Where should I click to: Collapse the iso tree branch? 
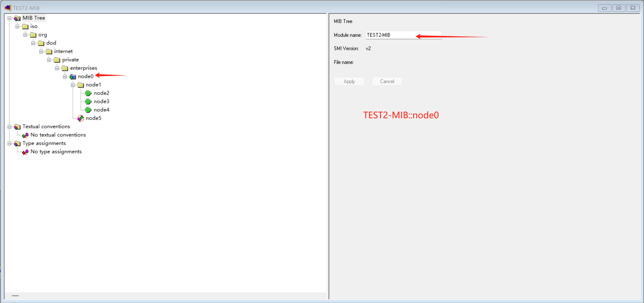pyautogui.click(x=17, y=26)
